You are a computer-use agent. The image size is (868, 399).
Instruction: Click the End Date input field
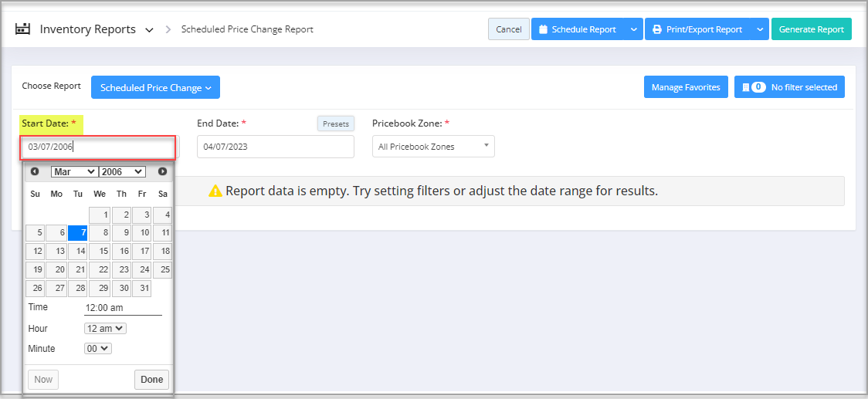tap(276, 147)
